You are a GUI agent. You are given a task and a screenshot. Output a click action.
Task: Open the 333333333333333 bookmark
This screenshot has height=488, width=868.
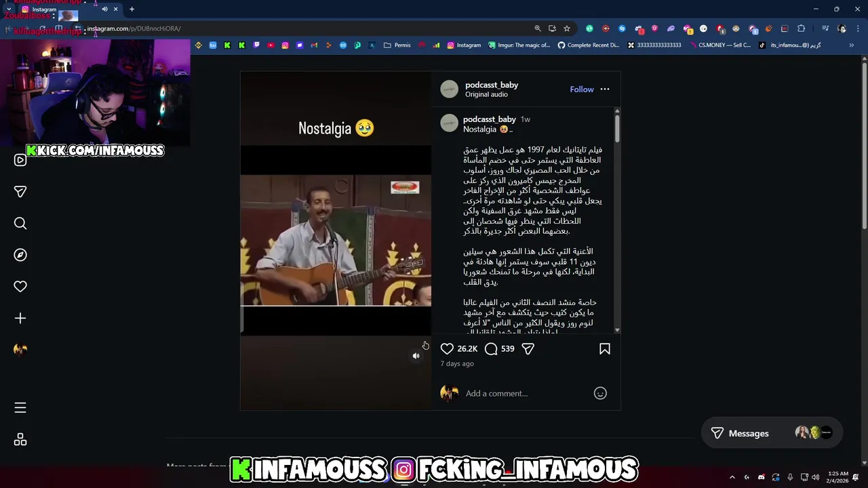[654, 45]
